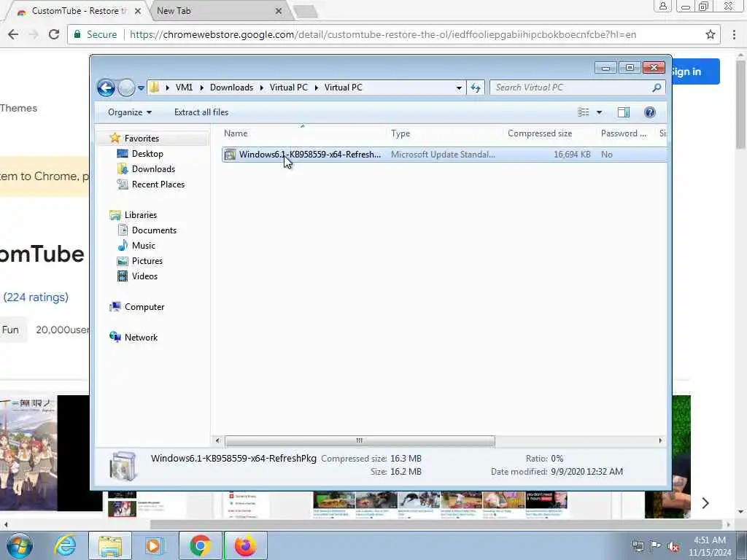The width and height of the screenshot is (747, 560).
Task: Expand the address bar history dropdown
Action: [459, 87]
